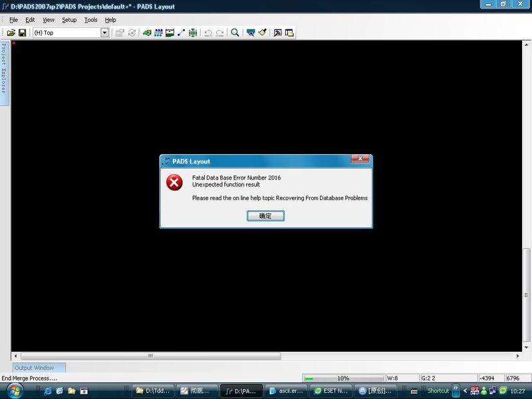Click the horizontal scrollbar right arrow

coord(517,356)
